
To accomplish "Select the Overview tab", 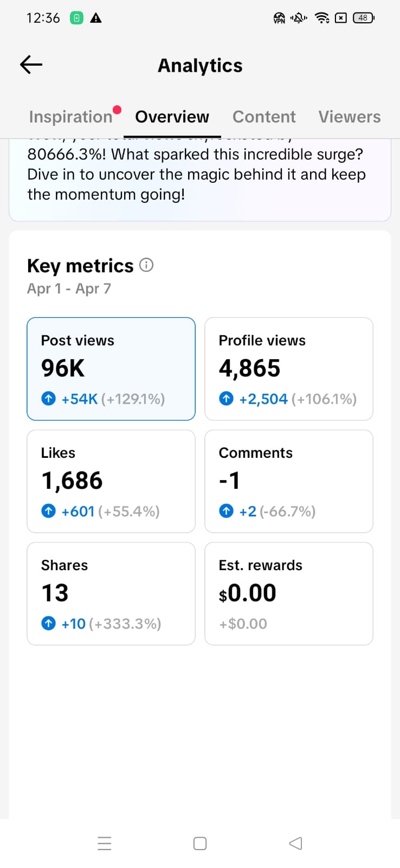I will pos(172,117).
